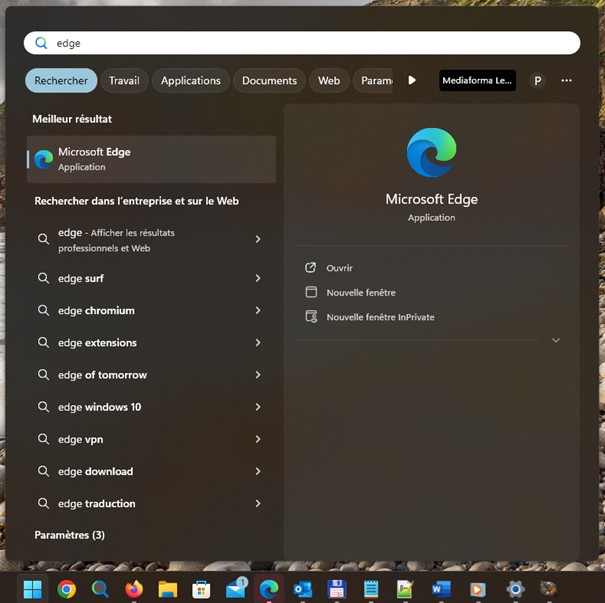Choose Nouvelle fenêtre InPrivate option
Image resolution: width=605 pixels, height=603 pixels.
380,317
